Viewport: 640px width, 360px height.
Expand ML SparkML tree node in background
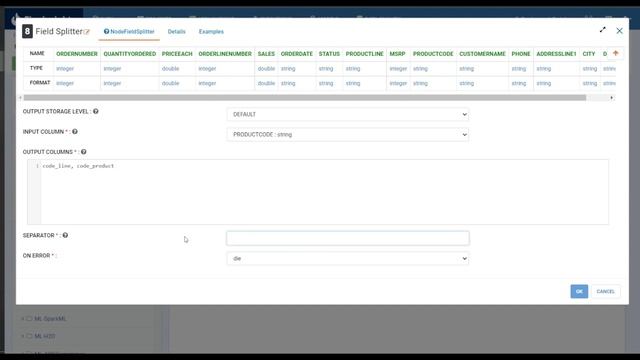[x=22, y=319]
